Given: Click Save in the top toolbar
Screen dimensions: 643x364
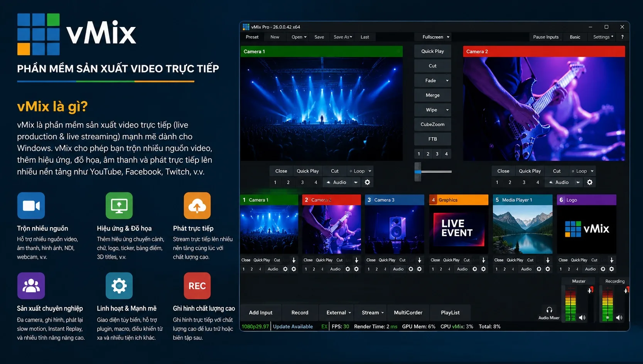Looking at the screenshot, I should pyautogui.click(x=319, y=37).
